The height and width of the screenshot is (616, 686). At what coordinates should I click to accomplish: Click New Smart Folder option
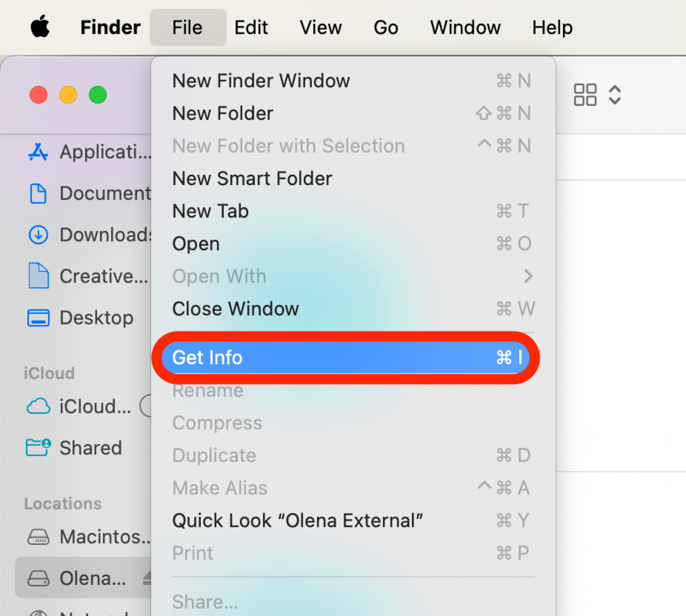(x=252, y=179)
